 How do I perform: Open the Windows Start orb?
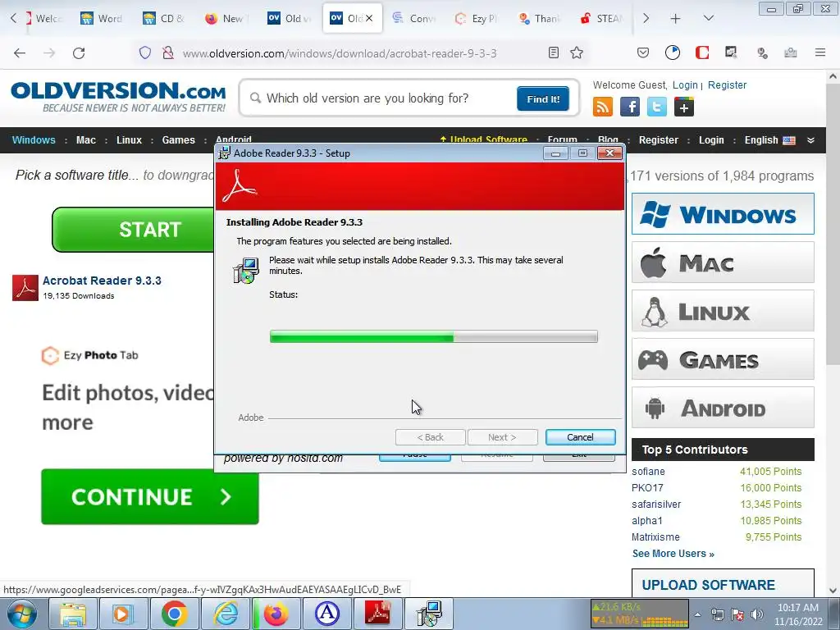[22, 614]
